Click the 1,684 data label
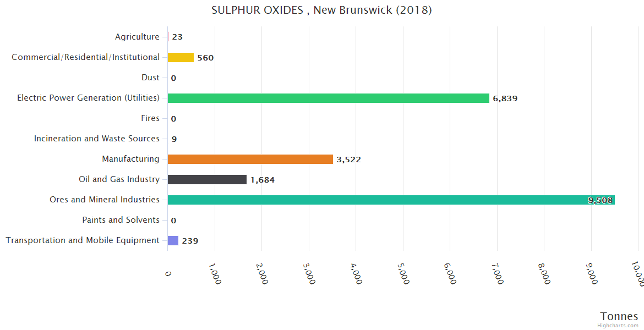644x330 pixels. pyautogui.click(x=263, y=180)
